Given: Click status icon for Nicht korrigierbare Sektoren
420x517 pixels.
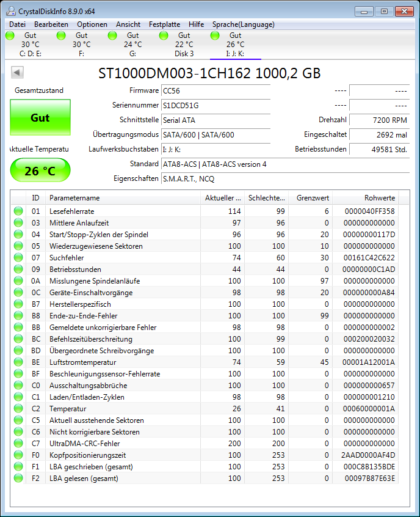Looking at the screenshot, I should (x=18, y=431).
